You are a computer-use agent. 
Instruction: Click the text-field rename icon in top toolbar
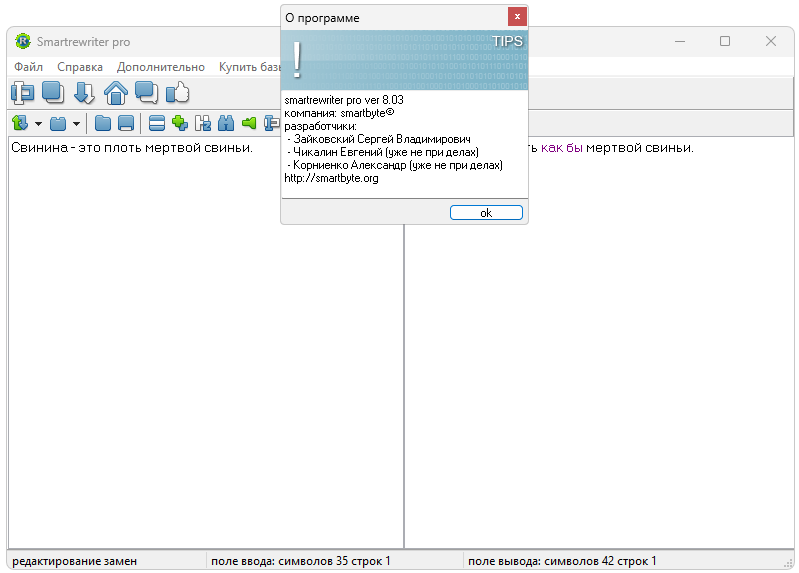(x=22, y=93)
